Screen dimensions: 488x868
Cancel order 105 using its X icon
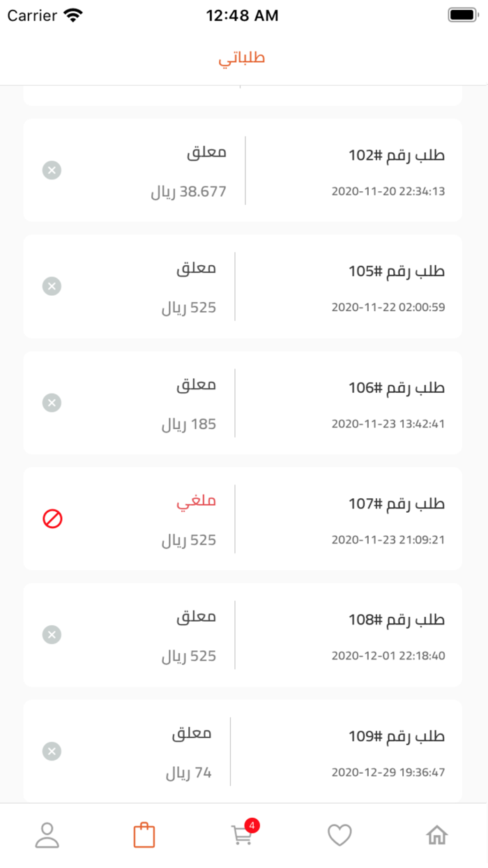52,286
